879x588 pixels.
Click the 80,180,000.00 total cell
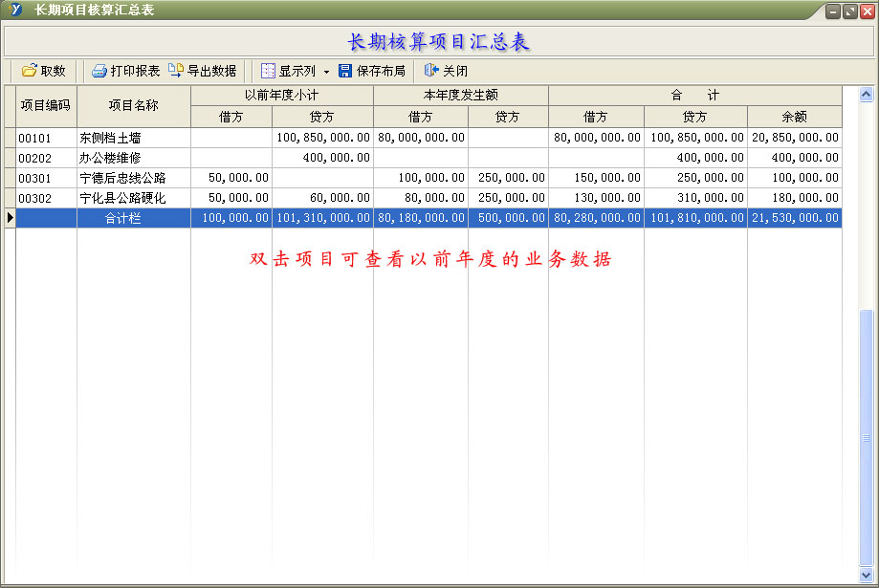[421, 218]
